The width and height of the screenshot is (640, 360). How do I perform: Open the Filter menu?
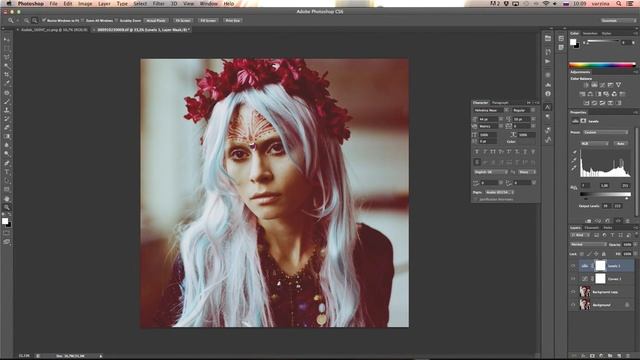pos(158,4)
